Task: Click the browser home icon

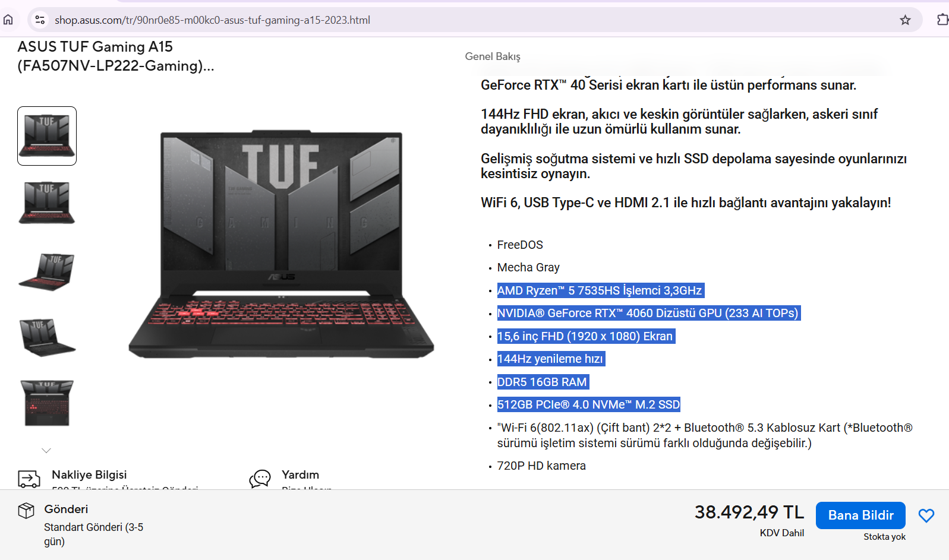Action: [x=8, y=20]
